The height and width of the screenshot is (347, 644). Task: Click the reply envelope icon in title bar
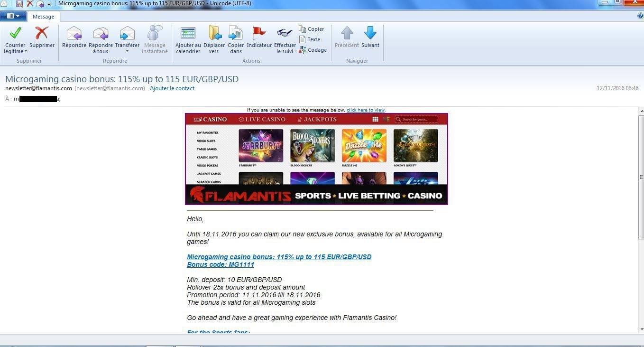(40, 4)
